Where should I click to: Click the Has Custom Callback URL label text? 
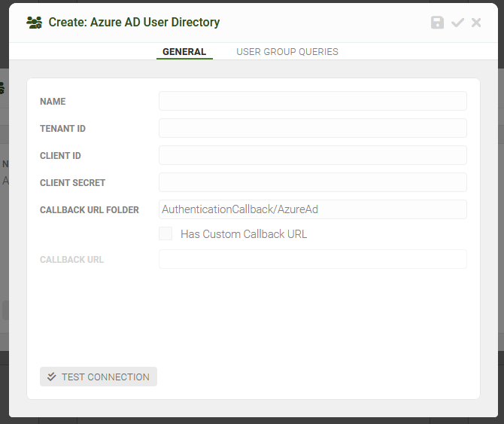point(244,234)
